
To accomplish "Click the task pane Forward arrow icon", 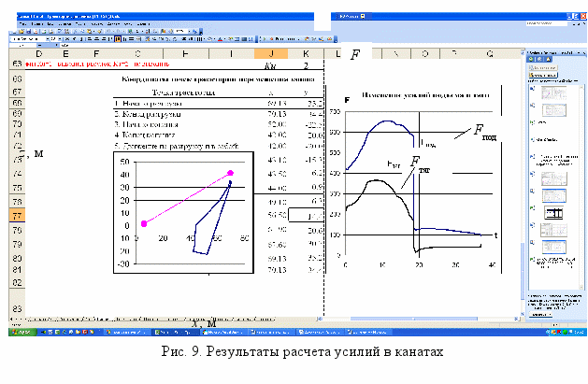I will (539, 59).
